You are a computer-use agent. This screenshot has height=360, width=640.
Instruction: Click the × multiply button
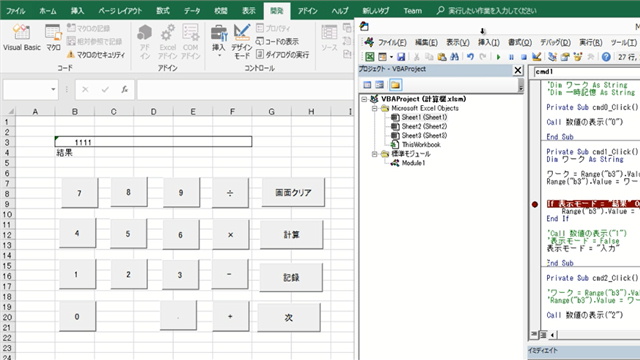pyautogui.click(x=230, y=235)
